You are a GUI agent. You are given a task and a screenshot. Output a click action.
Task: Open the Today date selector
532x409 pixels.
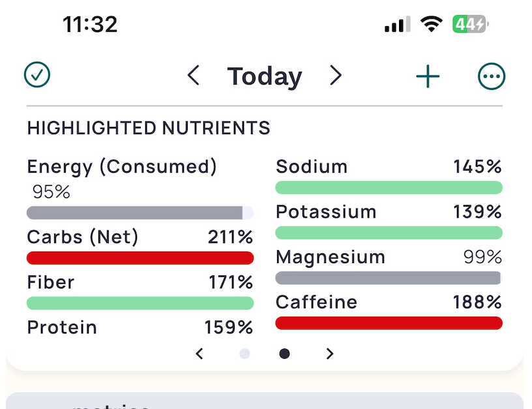pyautogui.click(x=264, y=77)
